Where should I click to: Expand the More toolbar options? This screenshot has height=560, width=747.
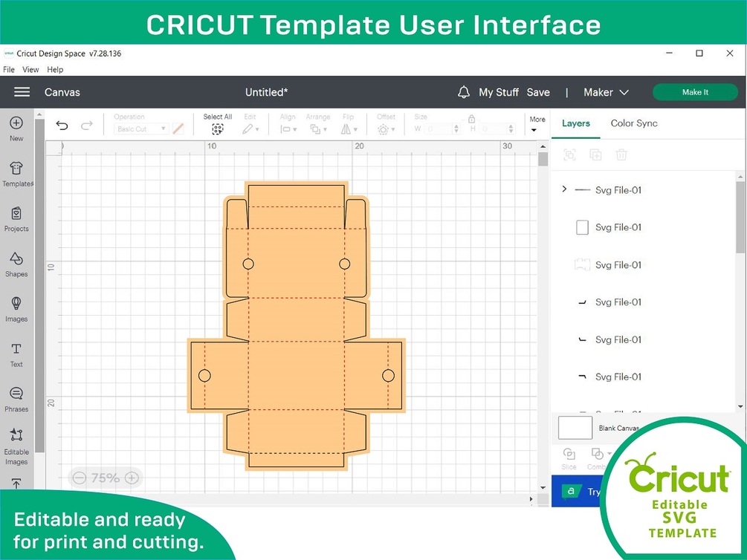[537, 124]
